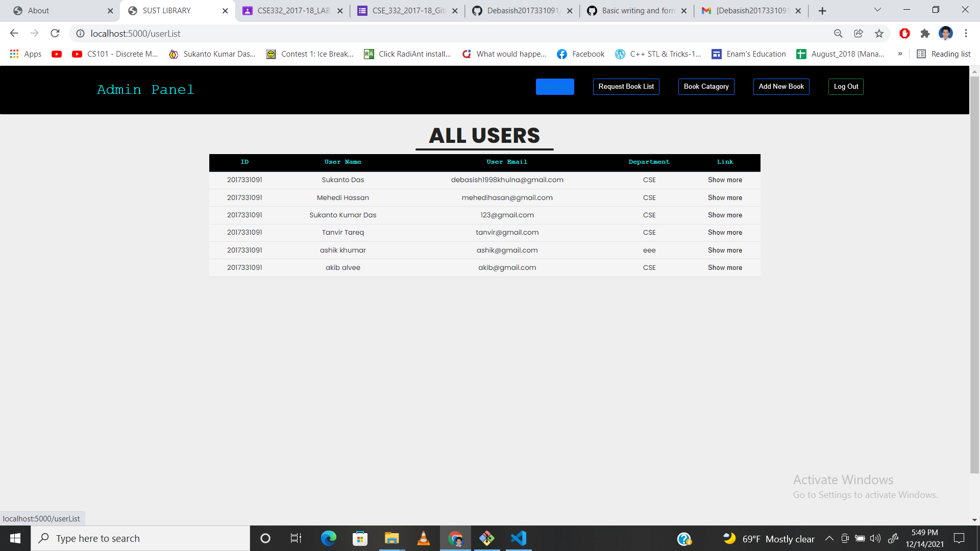Open Visual Studio Code from taskbar
The height and width of the screenshot is (551, 980).
519,538
